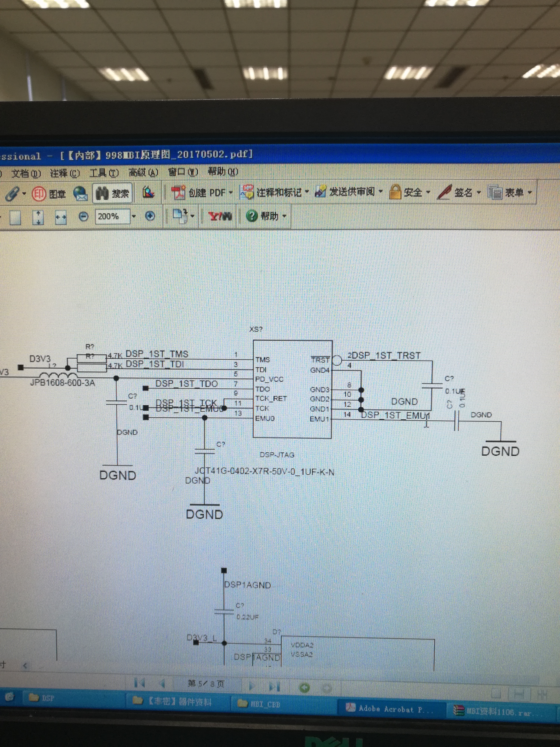Click the zoom out minus button

coord(83,216)
